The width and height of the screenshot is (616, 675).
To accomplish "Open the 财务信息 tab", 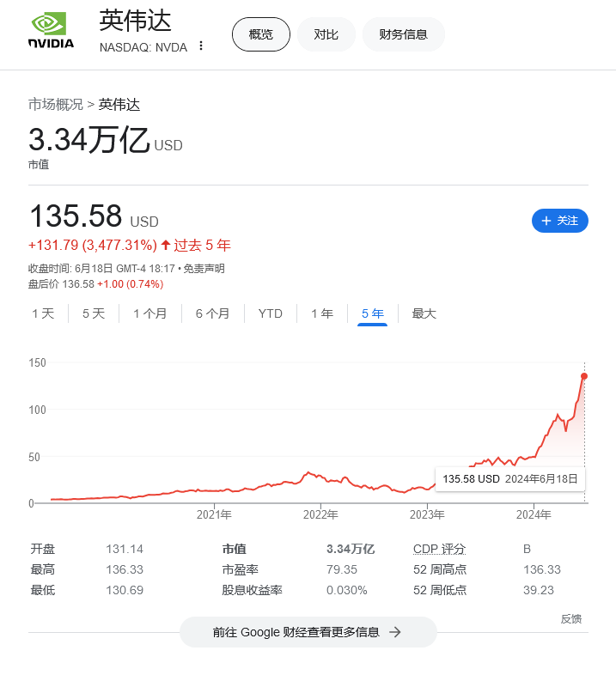I will point(403,34).
